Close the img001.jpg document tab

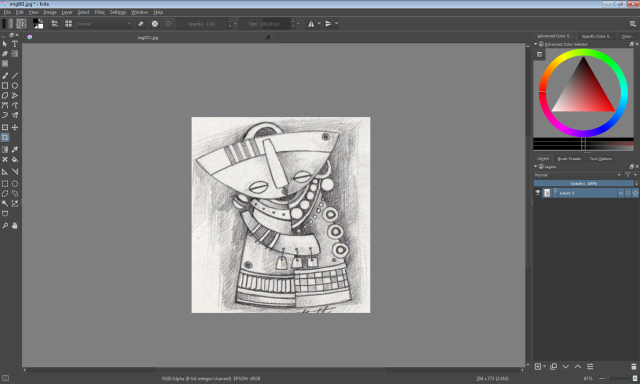(x=268, y=37)
